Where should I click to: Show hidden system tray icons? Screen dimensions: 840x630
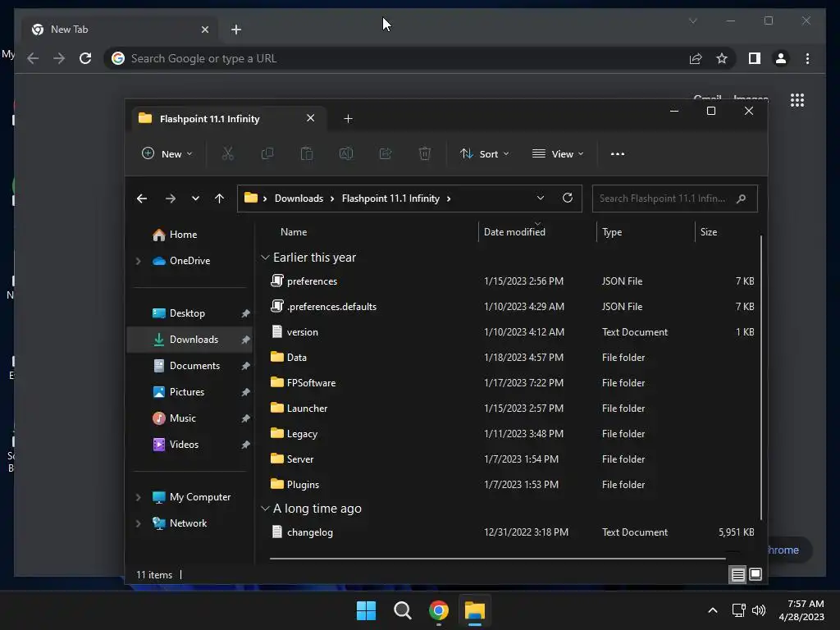tap(713, 610)
